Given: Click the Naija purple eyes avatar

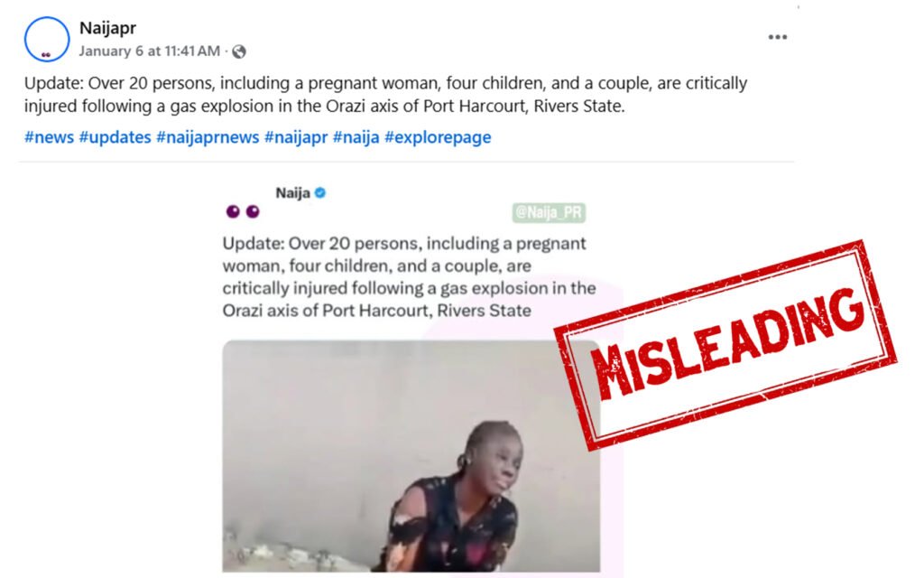Looking at the screenshot, I should [x=243, y=211].
